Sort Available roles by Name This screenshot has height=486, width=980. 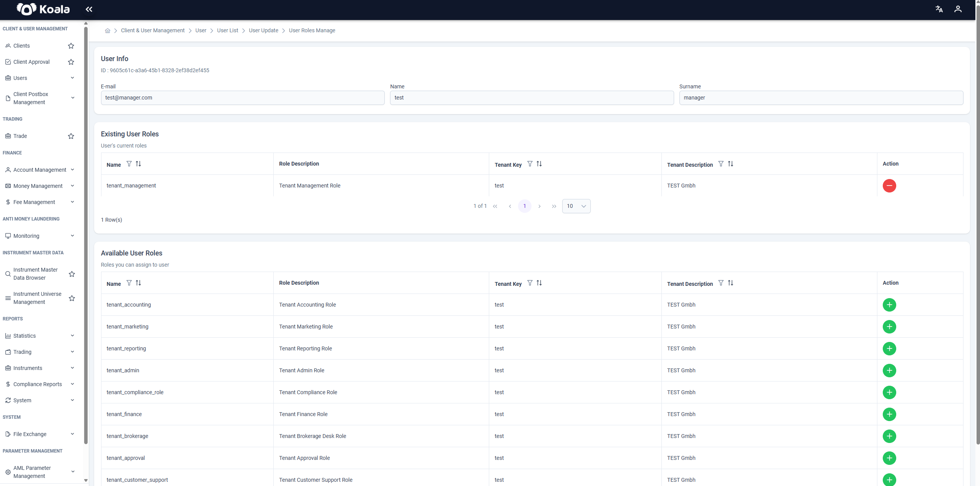(138, 283)
